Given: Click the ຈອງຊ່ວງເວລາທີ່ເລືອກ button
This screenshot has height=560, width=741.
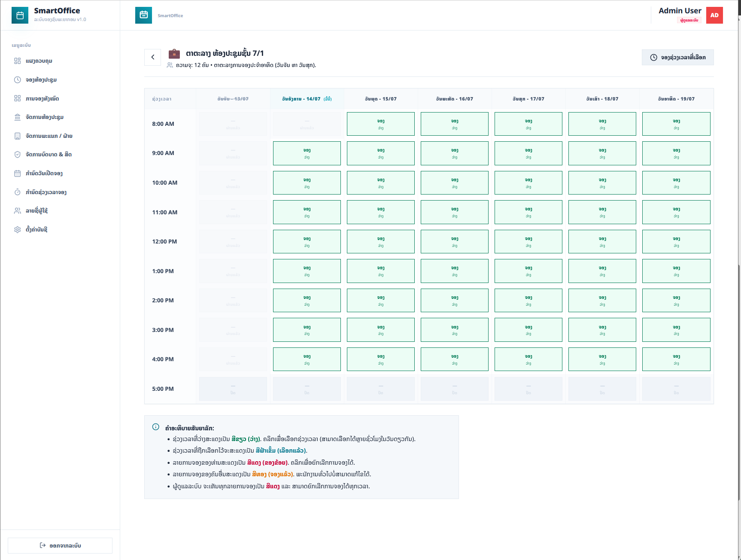Looking at the screenshot, I should pos(677,58).
